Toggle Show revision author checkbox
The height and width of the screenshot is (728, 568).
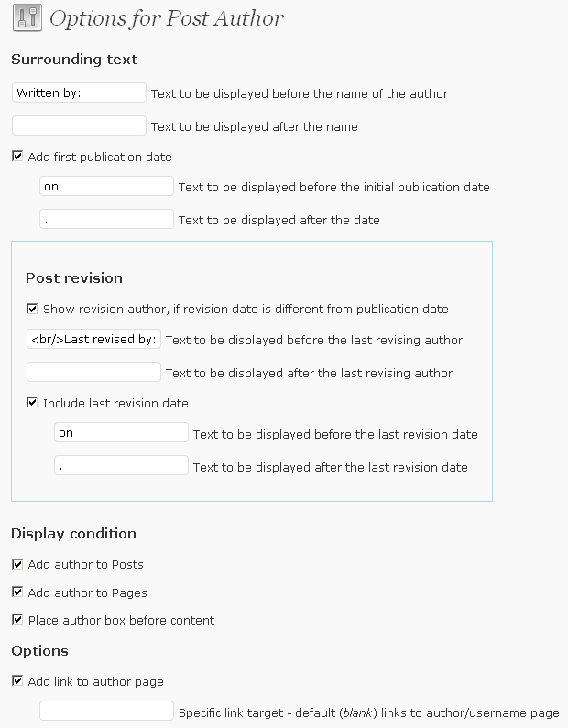(32, 309)
